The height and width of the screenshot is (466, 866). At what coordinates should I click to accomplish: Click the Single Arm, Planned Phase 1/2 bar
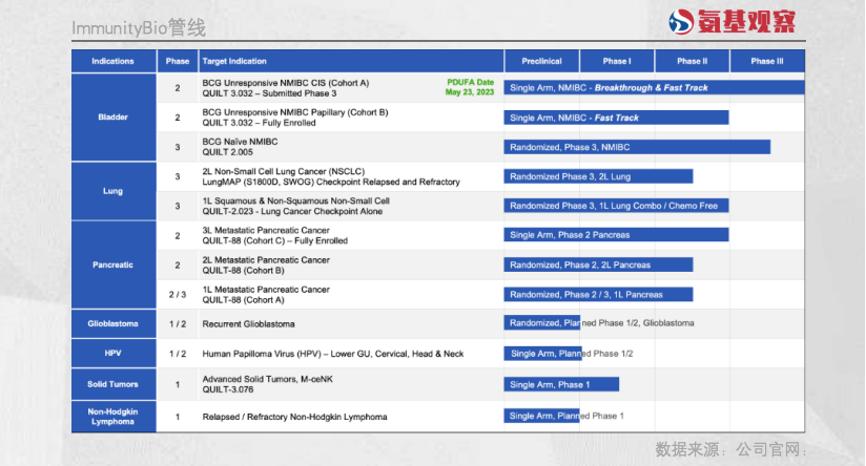click(543, 353)
